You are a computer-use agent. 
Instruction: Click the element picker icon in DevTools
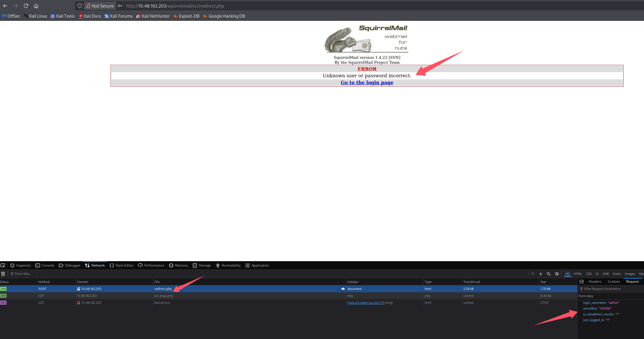tap(3, 265)
